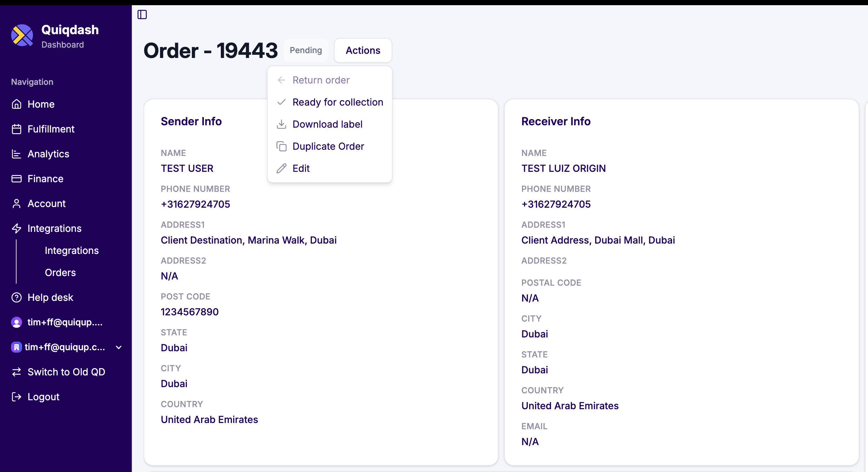Select the Home icon in the sidebar
This screenshot has height=472, width=868.
click(x=17, y=104)
